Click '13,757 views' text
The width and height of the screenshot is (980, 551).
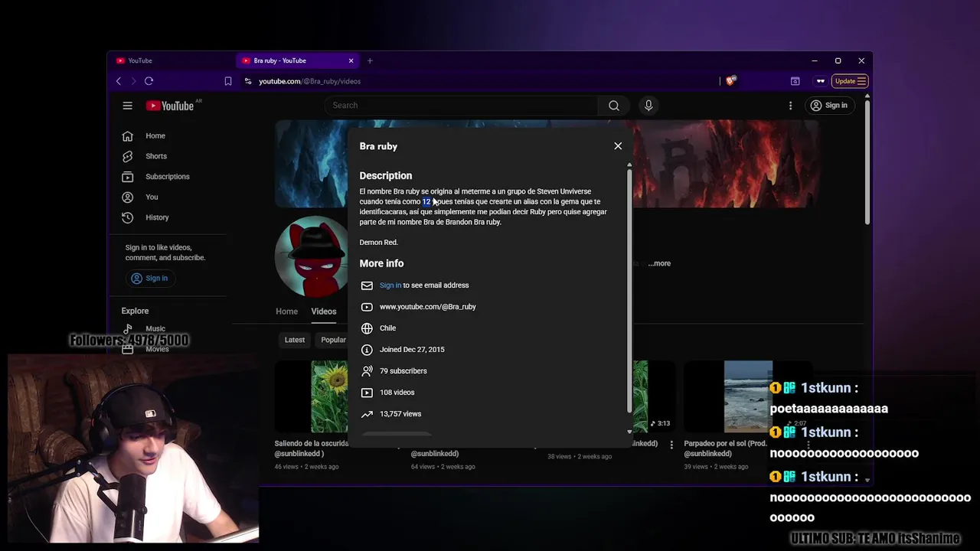400,414
